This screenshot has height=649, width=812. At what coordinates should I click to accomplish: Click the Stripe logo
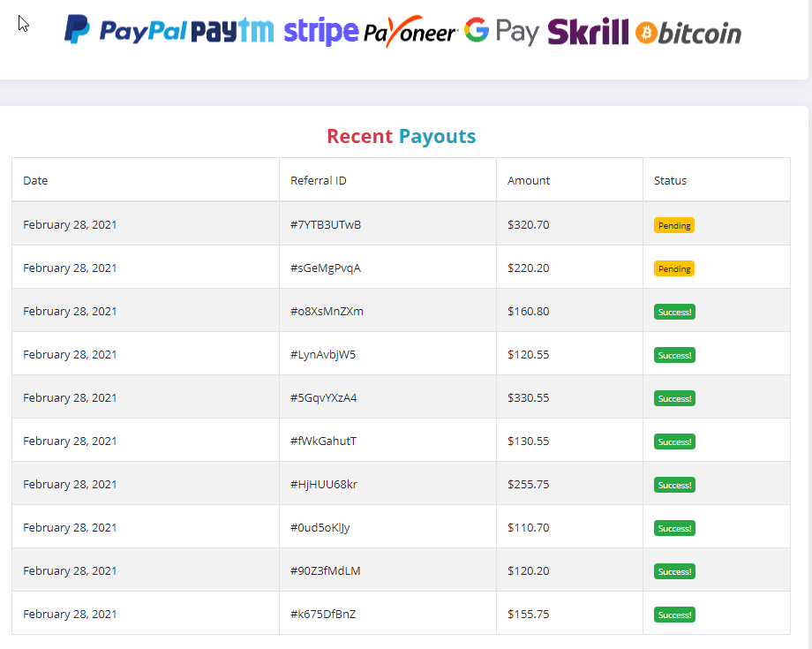point(321,31)
